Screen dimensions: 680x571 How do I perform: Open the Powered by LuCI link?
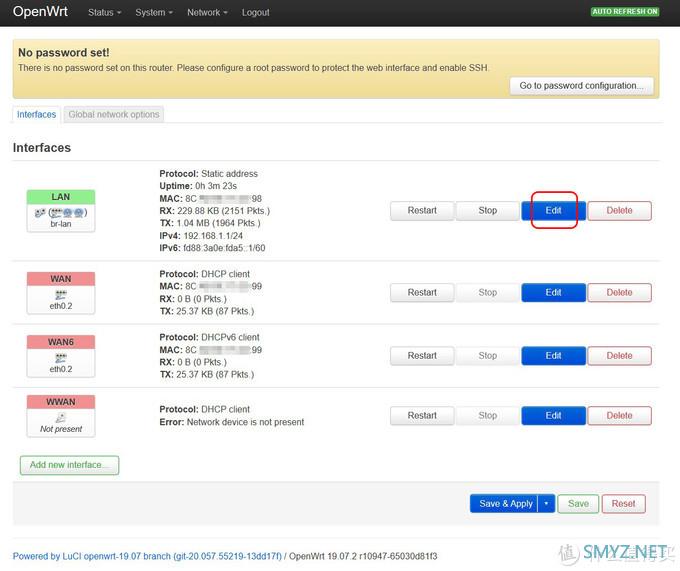coord(147,556)
